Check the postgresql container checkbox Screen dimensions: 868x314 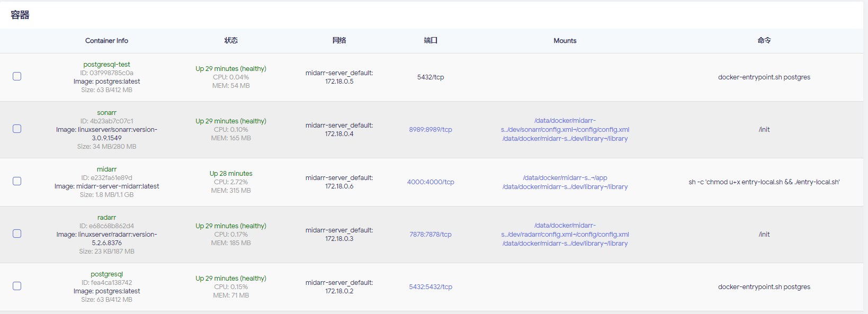[x=17, y=286]
